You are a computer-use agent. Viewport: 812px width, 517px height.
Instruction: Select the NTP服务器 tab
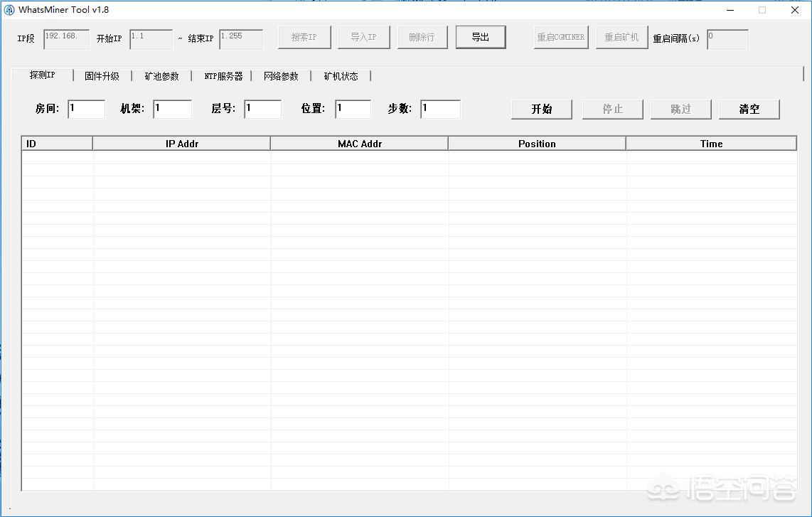click(x=223, y=76)
